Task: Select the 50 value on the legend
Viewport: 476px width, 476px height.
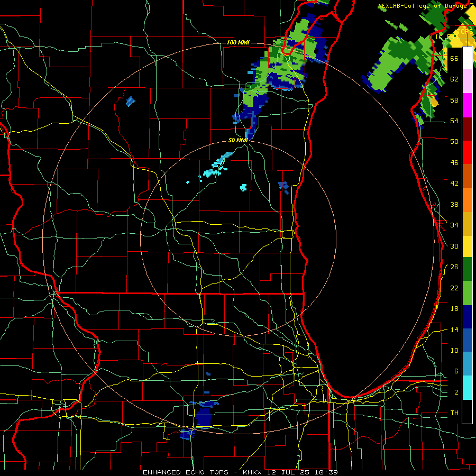Action: coord(454,141)
